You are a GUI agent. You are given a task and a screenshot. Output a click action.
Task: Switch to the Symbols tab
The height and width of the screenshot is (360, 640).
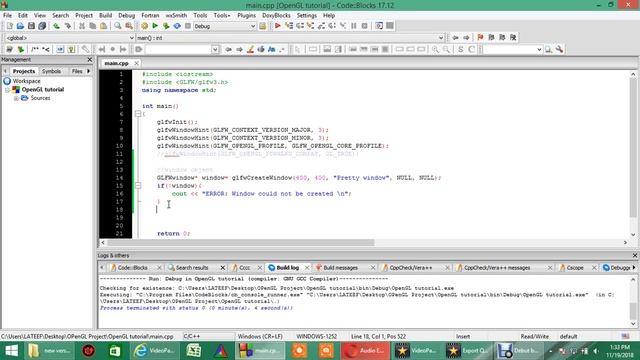(x=51, y=71)
